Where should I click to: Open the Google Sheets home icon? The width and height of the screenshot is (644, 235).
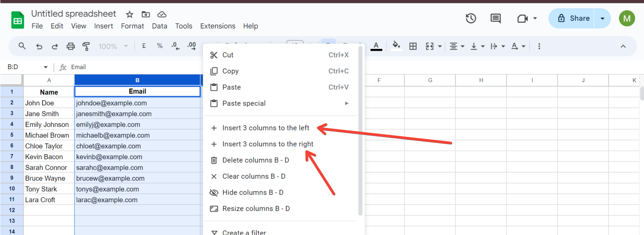[17, 20]
